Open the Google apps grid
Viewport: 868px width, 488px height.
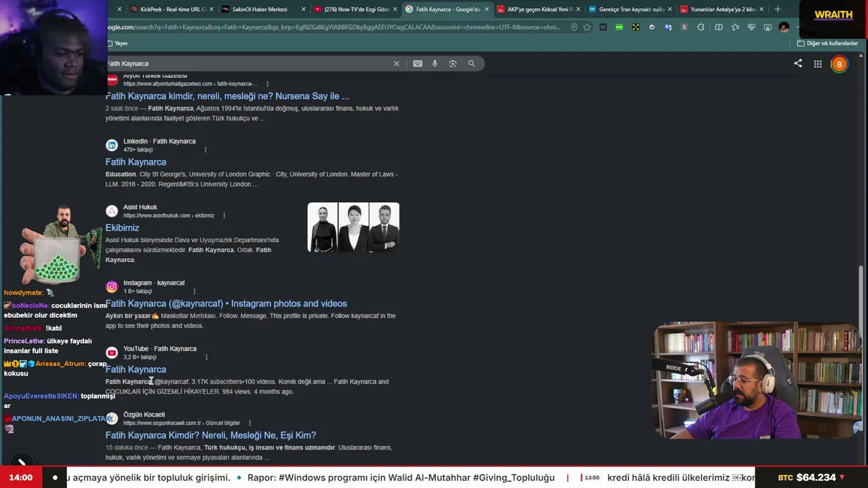(x=818, y=64)
